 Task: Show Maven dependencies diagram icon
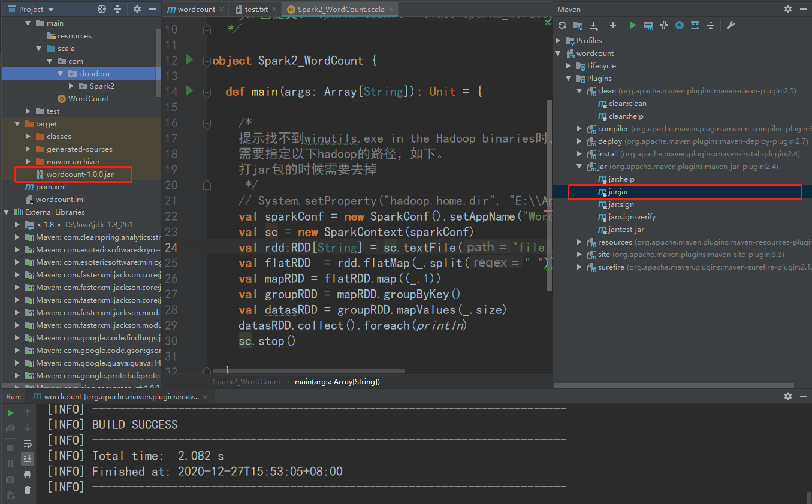pyautogui.click(x=695, y=25)
